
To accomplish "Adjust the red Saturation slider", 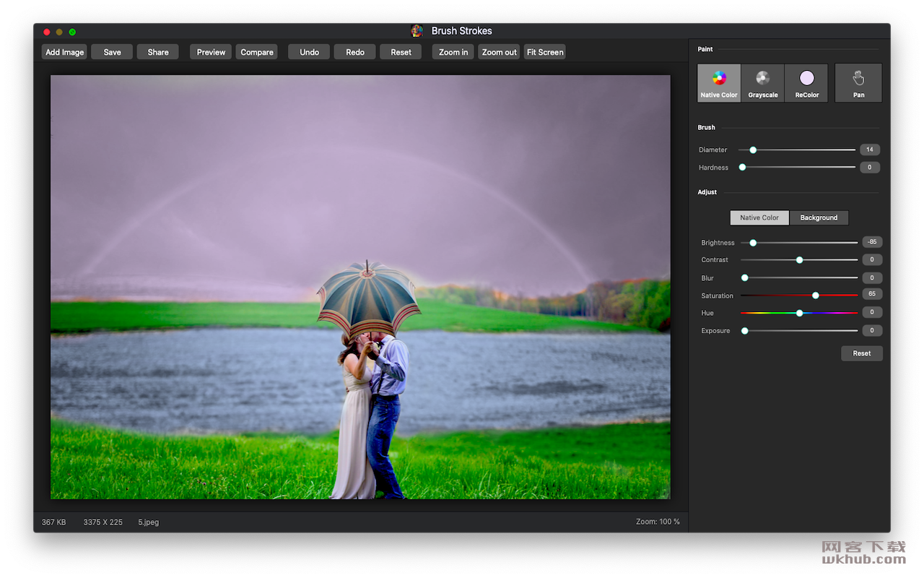I will pos(799,295).
